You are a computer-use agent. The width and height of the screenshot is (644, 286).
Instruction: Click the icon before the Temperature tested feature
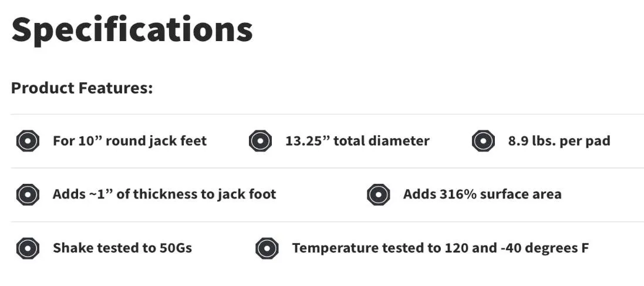pyautogui.click(x=267, y=248)
